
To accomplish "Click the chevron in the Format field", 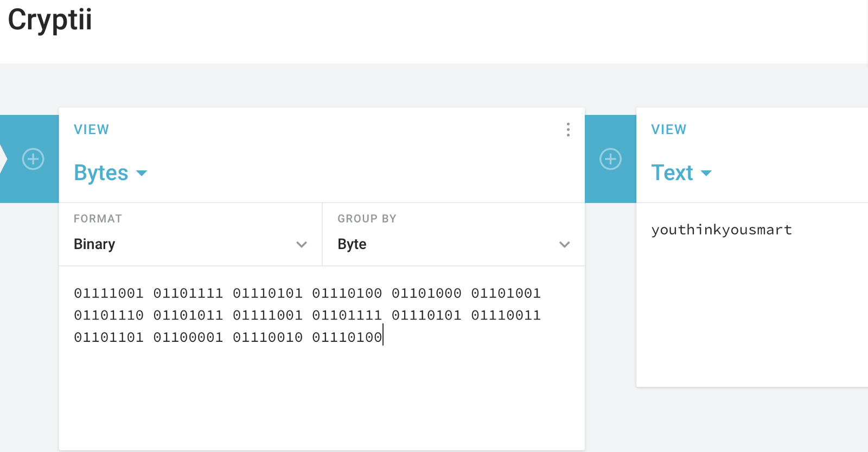I will pos(302,245).
